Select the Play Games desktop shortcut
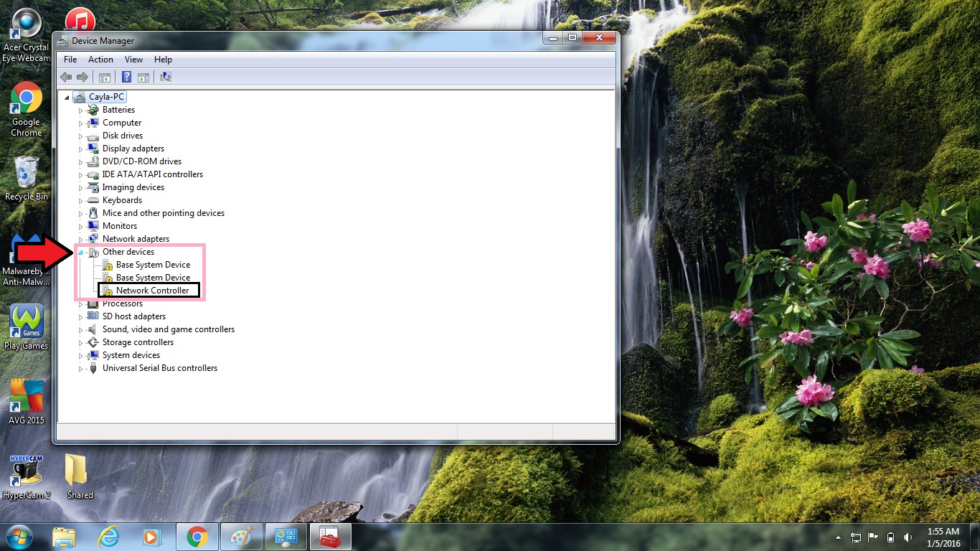 (x=26, y=327)
